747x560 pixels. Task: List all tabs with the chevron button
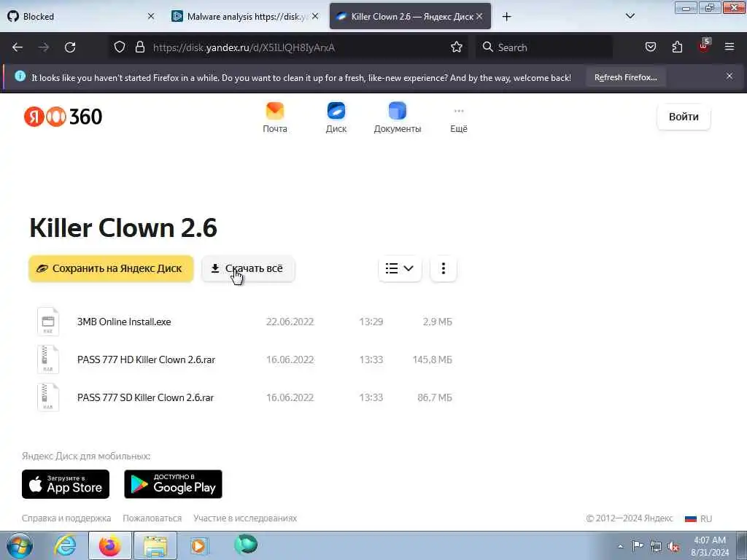click(630, 16)
